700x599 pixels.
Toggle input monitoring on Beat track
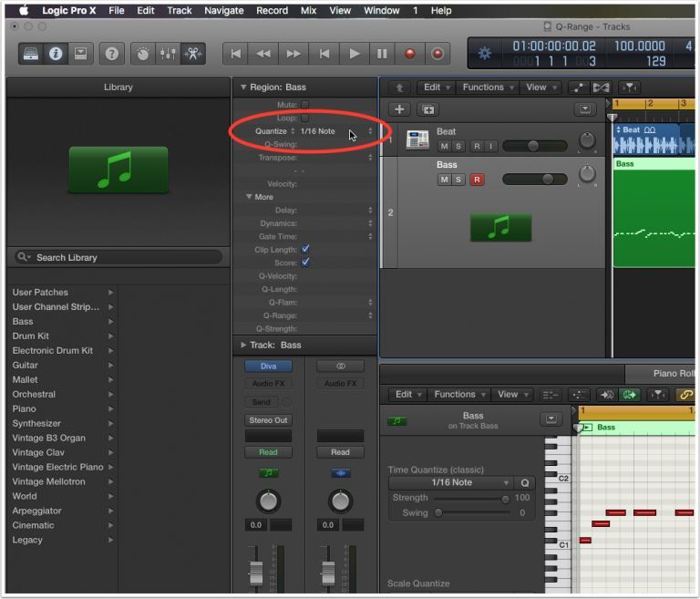tap(491, 147)
